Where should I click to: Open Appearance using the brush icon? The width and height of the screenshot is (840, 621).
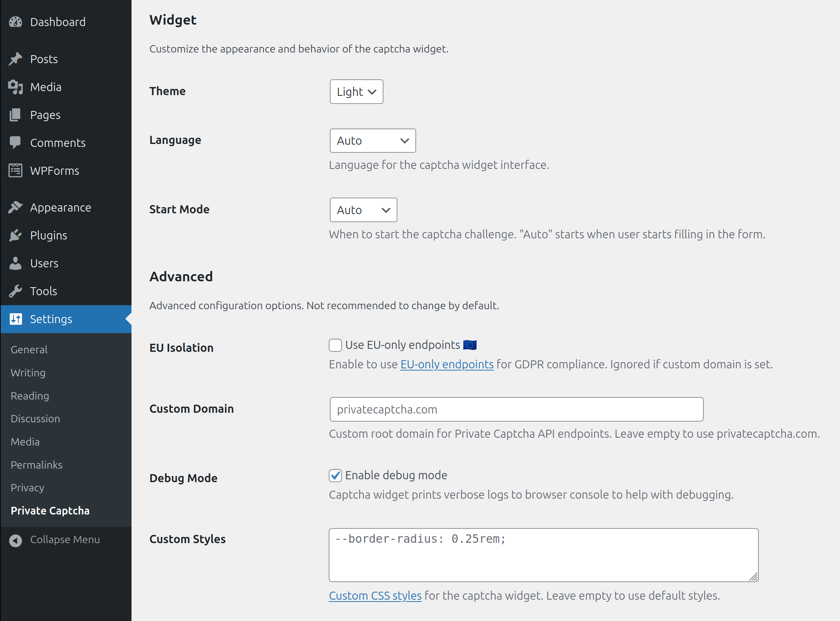point(15,207)
